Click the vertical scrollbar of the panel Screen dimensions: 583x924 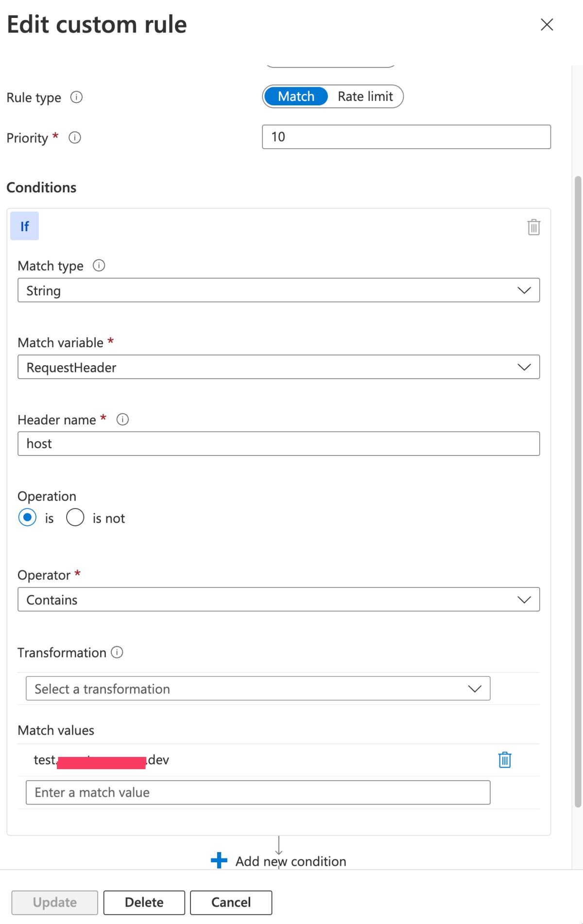pyautogui.click(x=578, y=486)
